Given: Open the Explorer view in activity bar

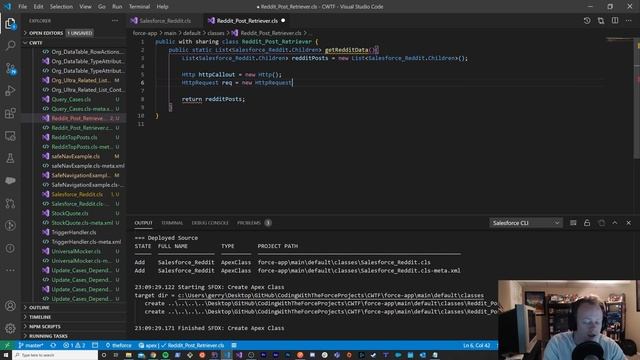Looking at the screenshot, I should coord(10,24).
